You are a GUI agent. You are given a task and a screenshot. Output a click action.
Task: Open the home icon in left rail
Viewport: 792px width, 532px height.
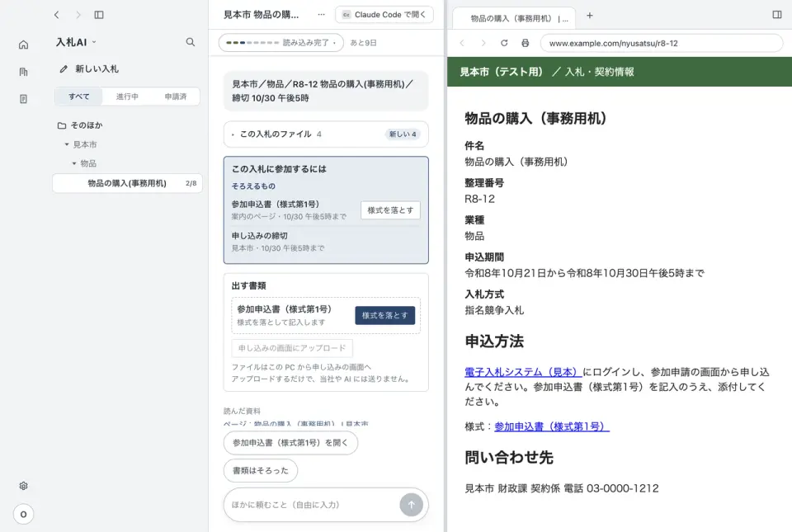point(23,45)
